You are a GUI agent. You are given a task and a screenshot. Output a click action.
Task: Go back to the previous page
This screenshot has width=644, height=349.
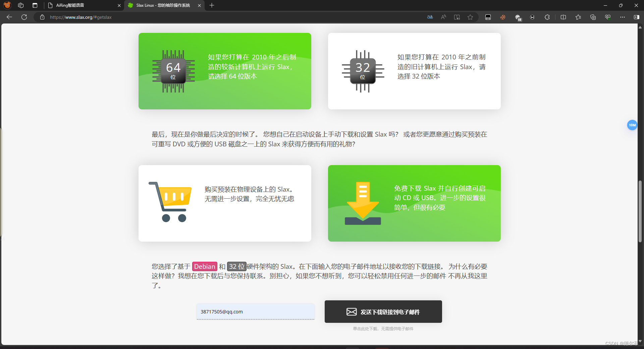click(9, 17)
